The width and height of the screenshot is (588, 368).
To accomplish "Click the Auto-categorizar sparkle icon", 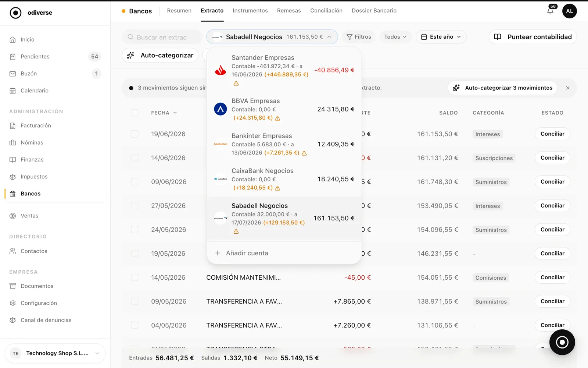I will 130,55.
